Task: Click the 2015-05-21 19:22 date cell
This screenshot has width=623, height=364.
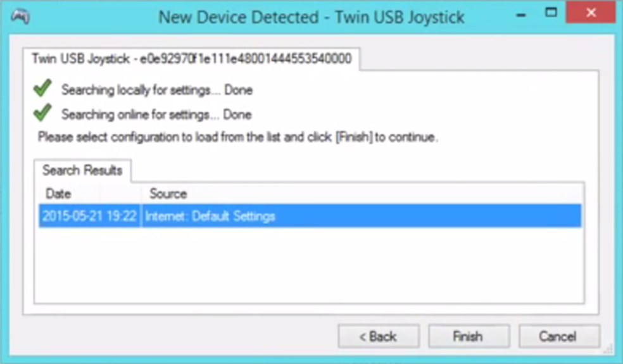Action: click(x=89, y=217)
